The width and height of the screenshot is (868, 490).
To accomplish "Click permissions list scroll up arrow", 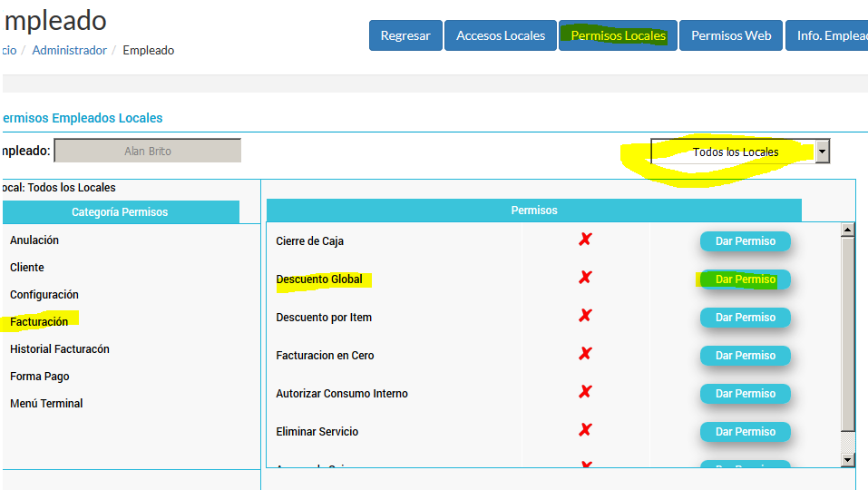I will point(847,230).
